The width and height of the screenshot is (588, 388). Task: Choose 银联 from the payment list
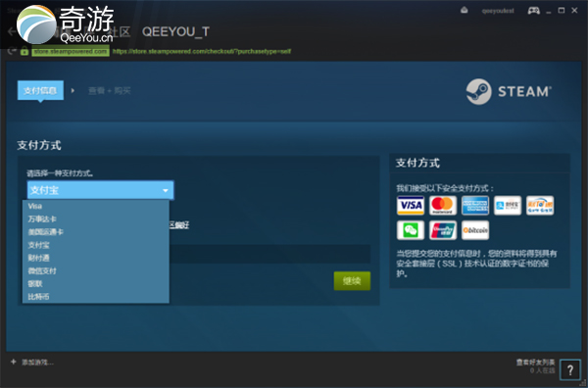[96, 284]
